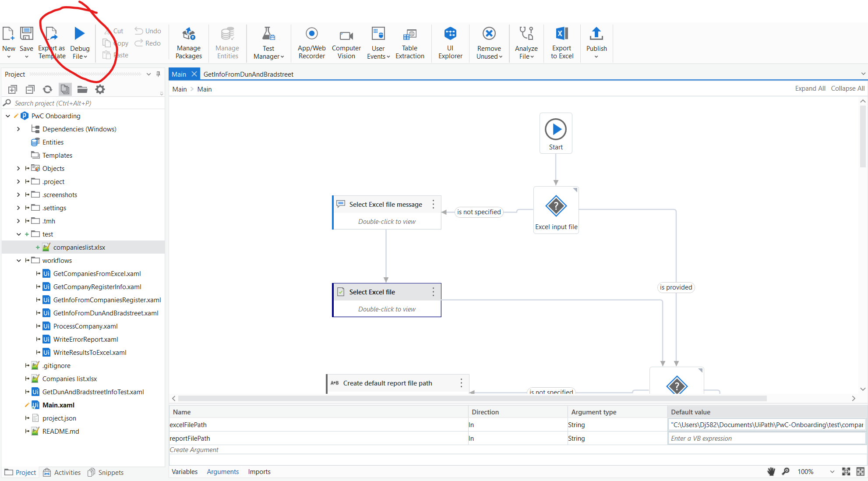Click the Publish icon

(596, 34)
